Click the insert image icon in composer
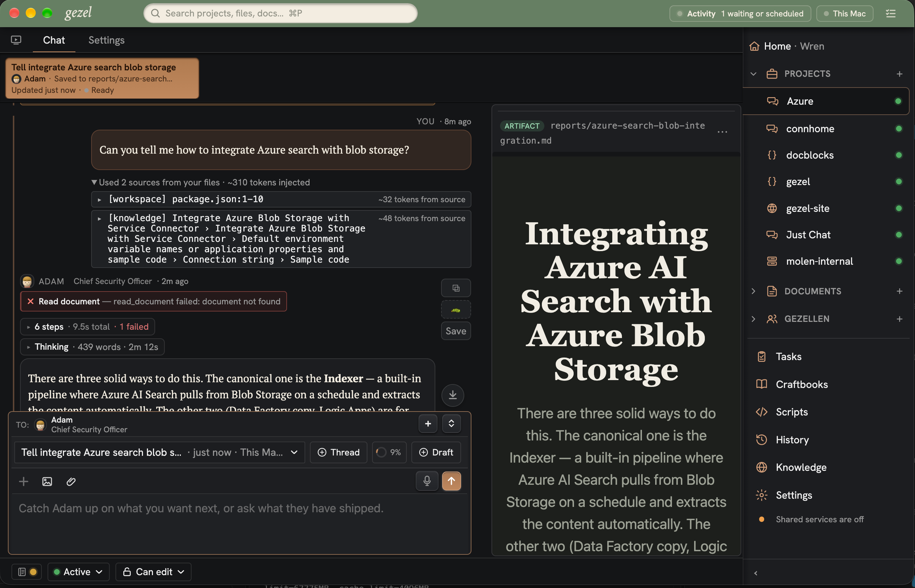This screenshot has width=915, height=588. [x=47, y=482]
